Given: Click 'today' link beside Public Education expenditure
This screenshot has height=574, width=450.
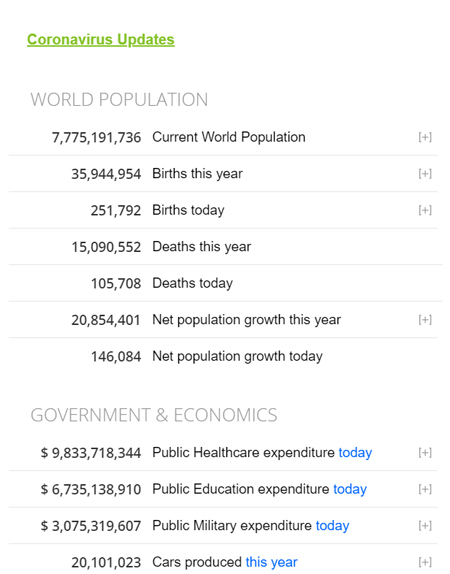Looking at the screenshot, I should pyautogui.click(x=350, y=489).
